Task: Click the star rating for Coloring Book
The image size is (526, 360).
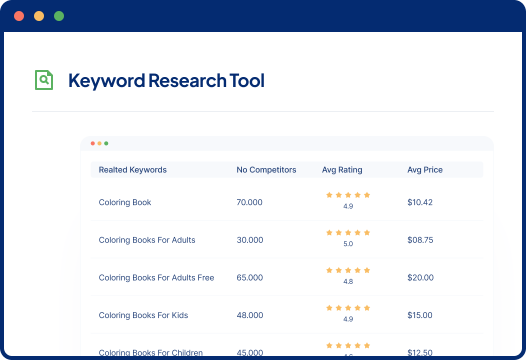Action: coord(348,195)
